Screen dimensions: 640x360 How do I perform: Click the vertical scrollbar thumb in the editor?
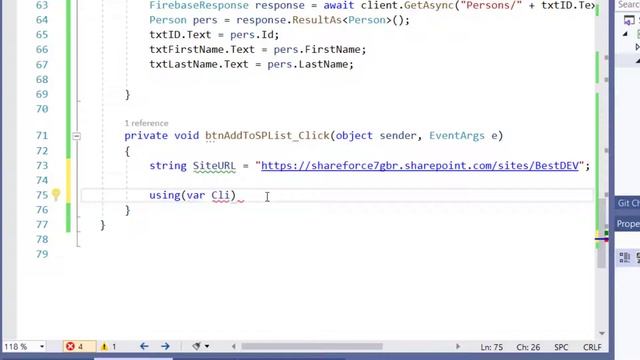(602, 233)
